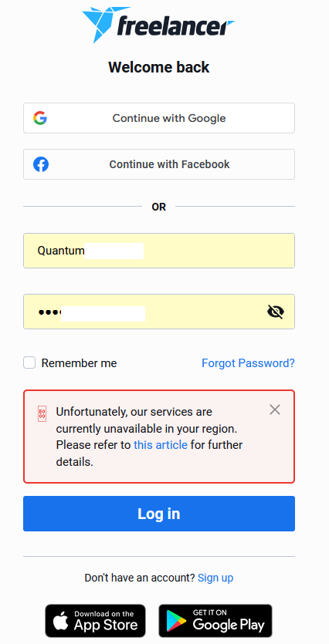Click the Apple logo on App Store badge
This screenshot has height=644, width=329.
pyautogui.click(x=61, y=622)
